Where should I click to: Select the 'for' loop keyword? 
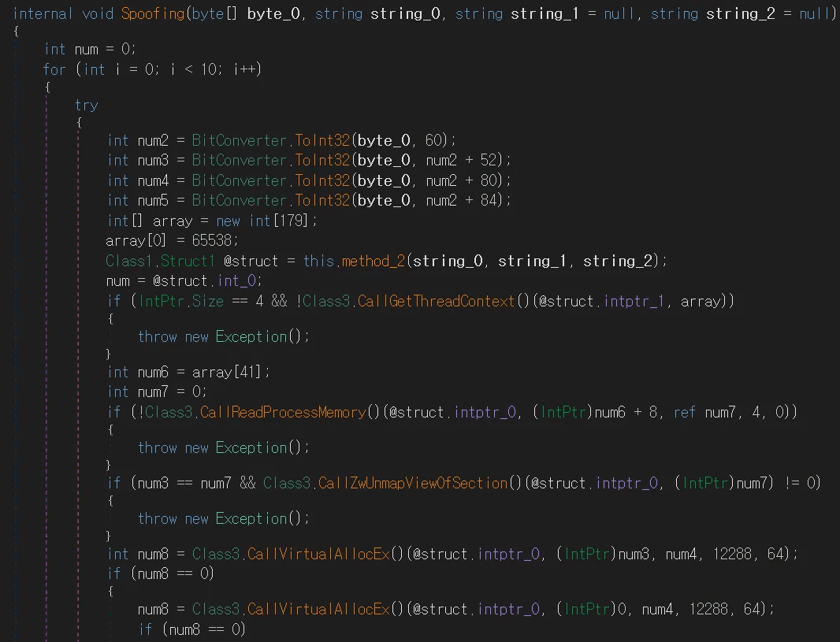pyautogui.click(x=54, y=69)
